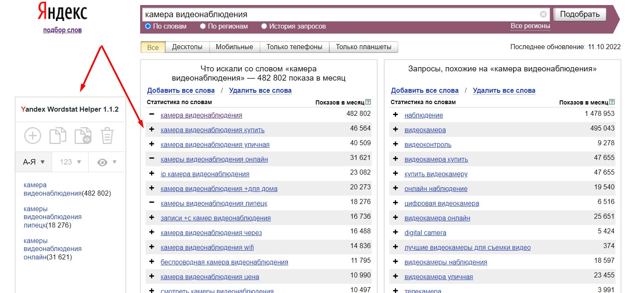The width and height of the screenshot is (644, 293).
Task: Add ip камера видеонаблюдения with plus icon
Action: click(152, 173)
